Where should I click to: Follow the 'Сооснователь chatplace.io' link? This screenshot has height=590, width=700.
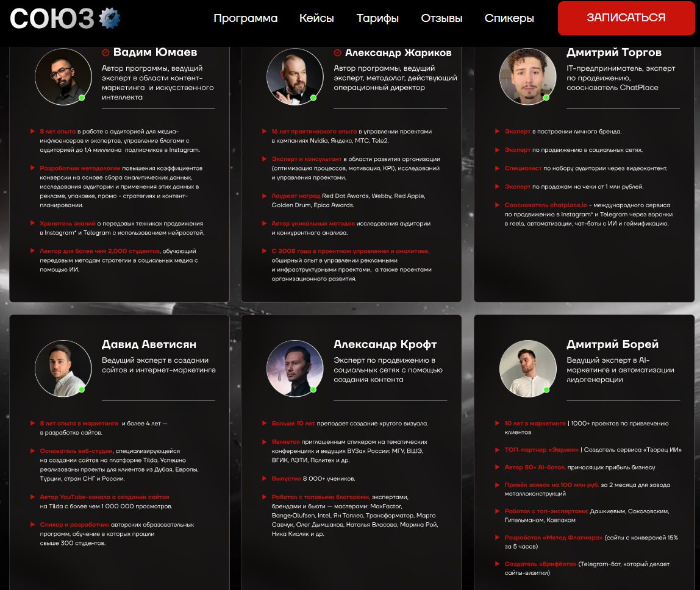[546, 205]
